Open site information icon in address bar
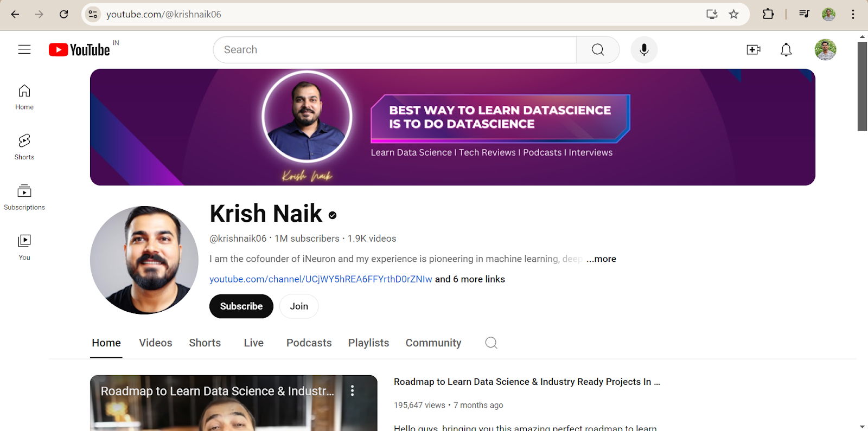Image resolution: width=868 pixels, height=431 pixels. pos(93,14)
